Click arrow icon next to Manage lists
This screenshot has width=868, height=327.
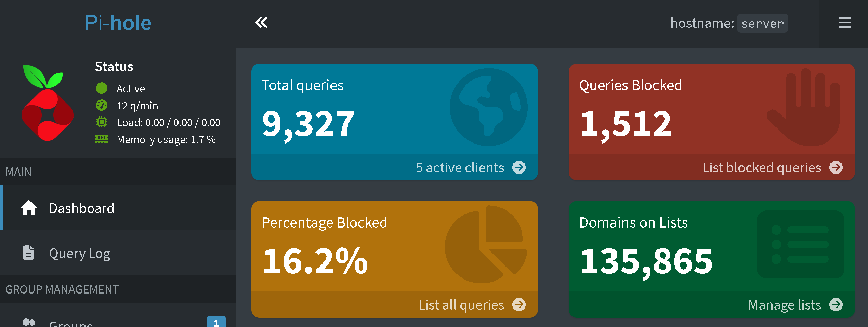coord(836,305)
